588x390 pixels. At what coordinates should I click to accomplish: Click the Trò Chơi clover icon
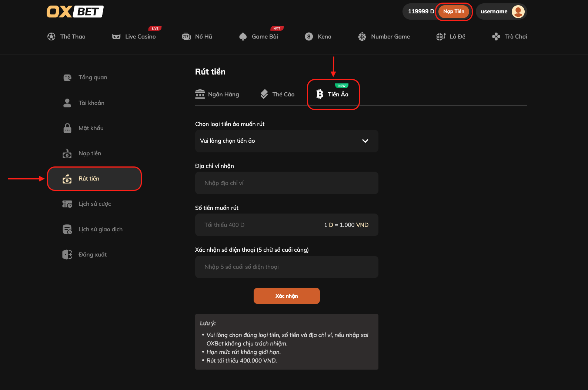[496, 36]
